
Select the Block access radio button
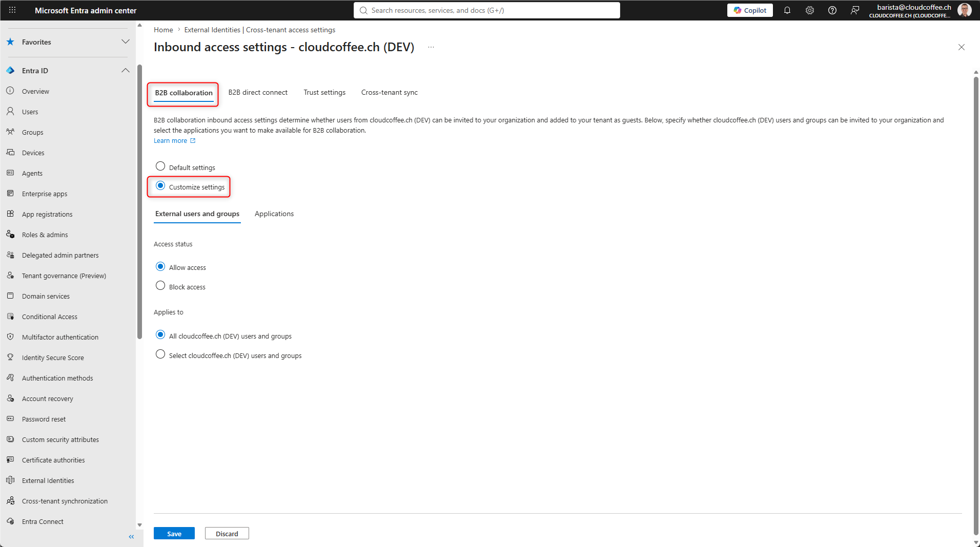[160, 286]
